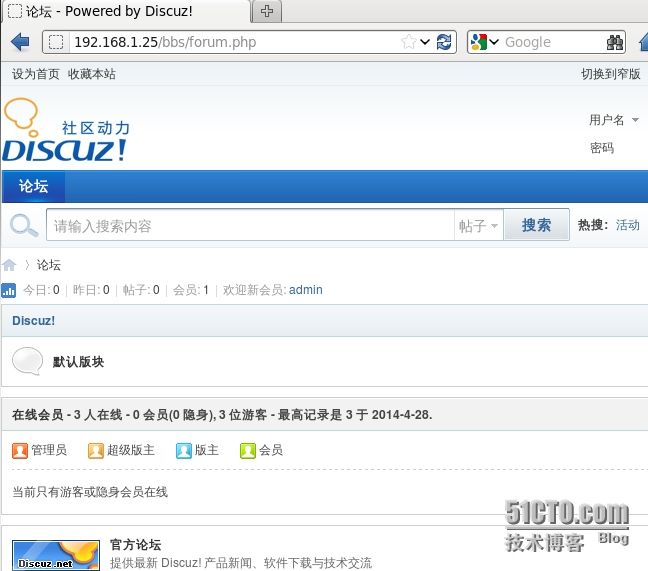The width and height of the screenshot is (648, 571).
Task: Click 版主 blue user icon
Action: [x=183, y=450]
